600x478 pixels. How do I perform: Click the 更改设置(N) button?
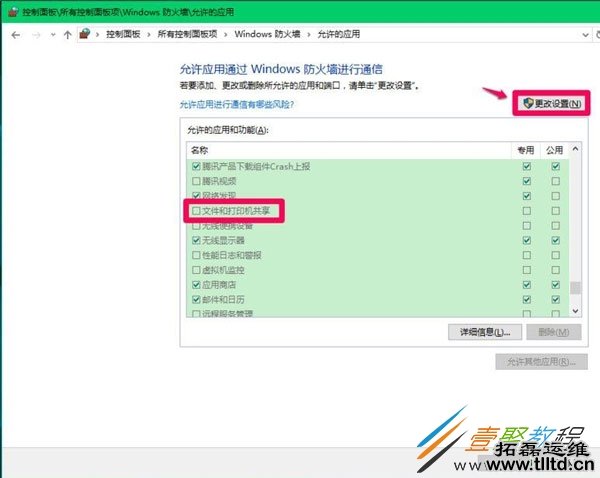(551, 103)
